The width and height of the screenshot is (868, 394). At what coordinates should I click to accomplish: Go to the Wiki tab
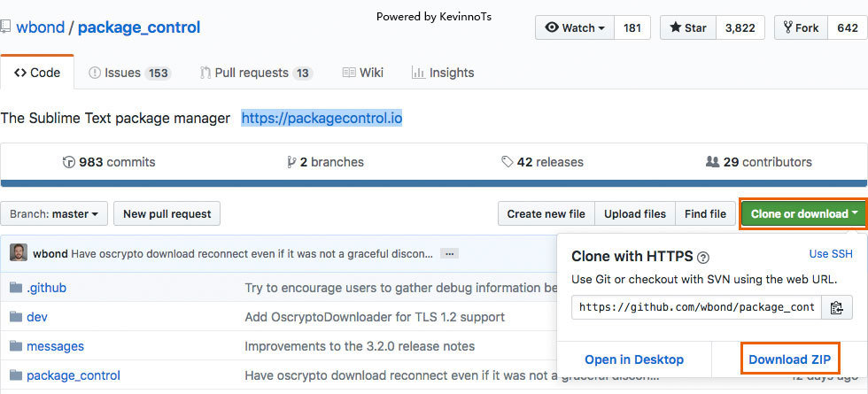362,73
